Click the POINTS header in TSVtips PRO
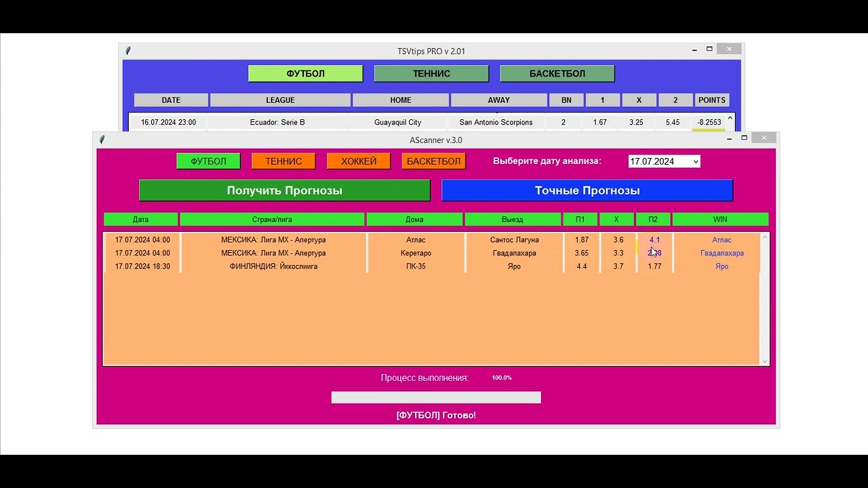 point(711,100)
